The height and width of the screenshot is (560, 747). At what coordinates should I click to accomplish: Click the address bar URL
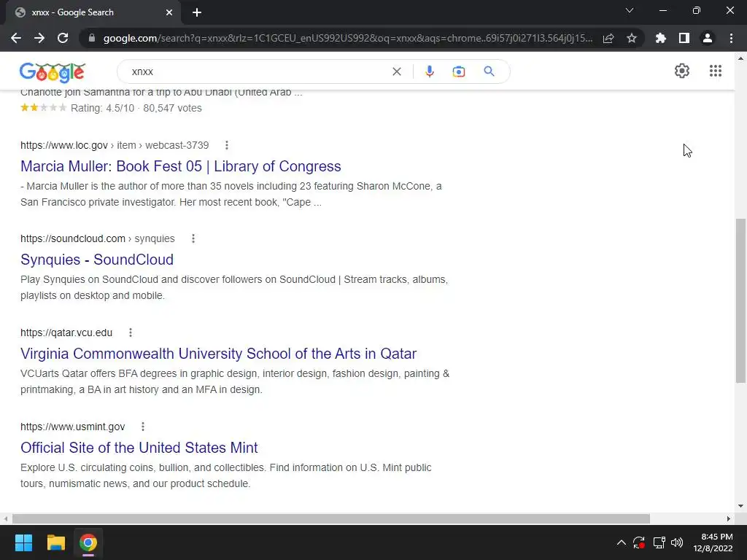348,38
